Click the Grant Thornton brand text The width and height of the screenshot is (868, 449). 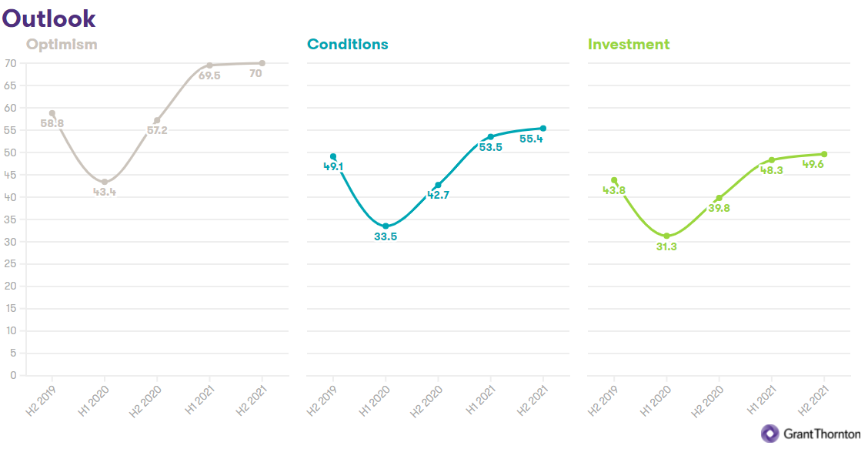pyautogui.click(x=822, y=434)
